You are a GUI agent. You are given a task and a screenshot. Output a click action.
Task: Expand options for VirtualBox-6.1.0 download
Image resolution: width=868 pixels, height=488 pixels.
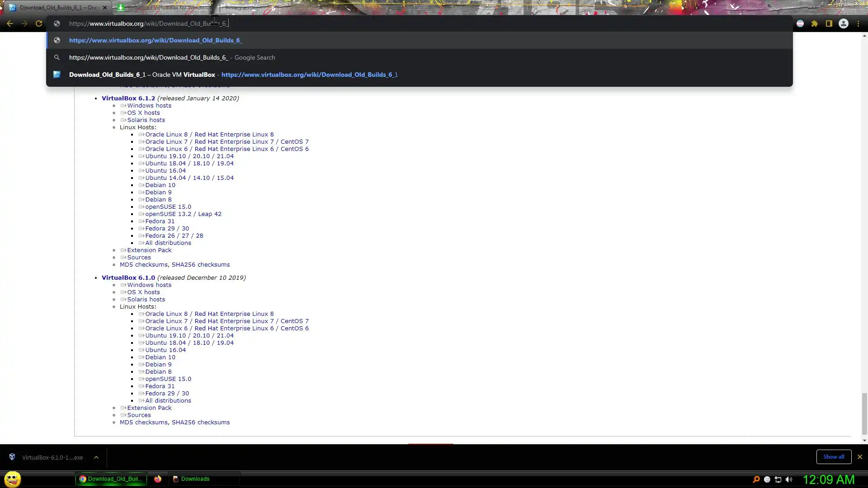coord(96,457)
